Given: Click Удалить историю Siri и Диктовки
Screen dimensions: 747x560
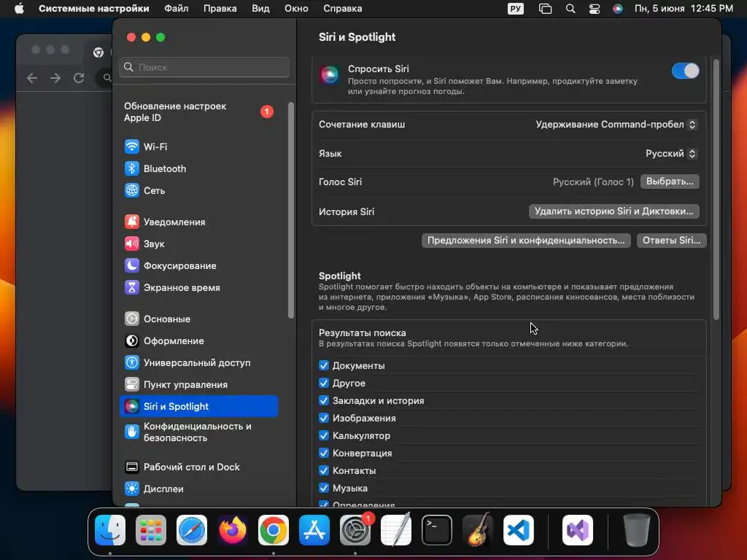Looking at the screenshot, I should [614, 211].
